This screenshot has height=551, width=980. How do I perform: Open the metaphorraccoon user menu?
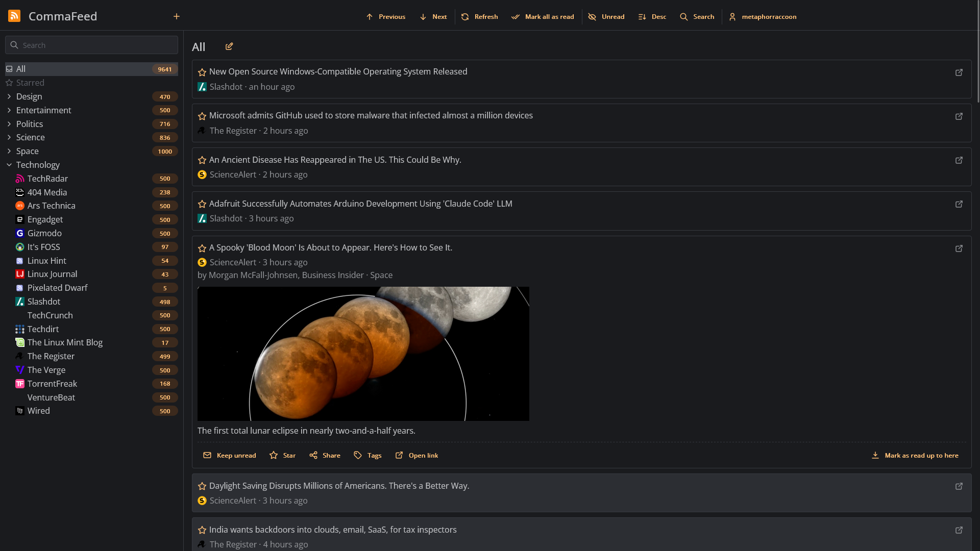point(763,17)
